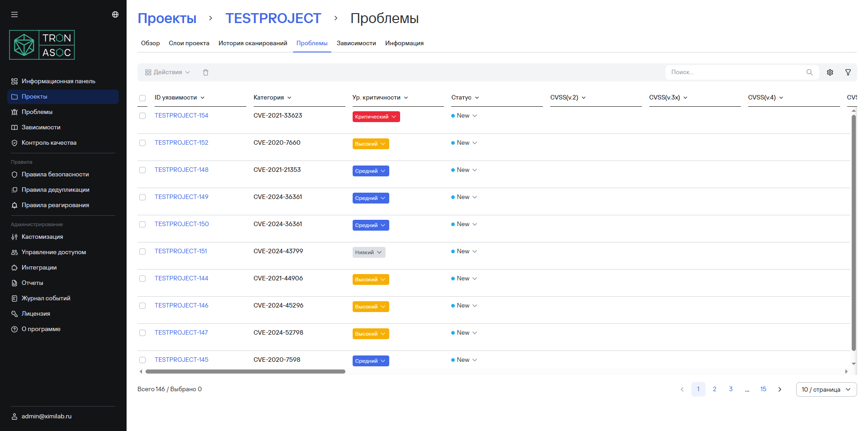Click the Поиск search input field
868x431 pixels.
coord(735,72)
